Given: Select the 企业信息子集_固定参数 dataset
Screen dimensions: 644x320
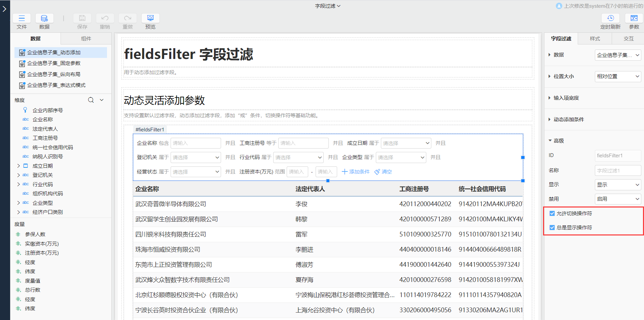Looking at the screenshot, I should (54, 63).
